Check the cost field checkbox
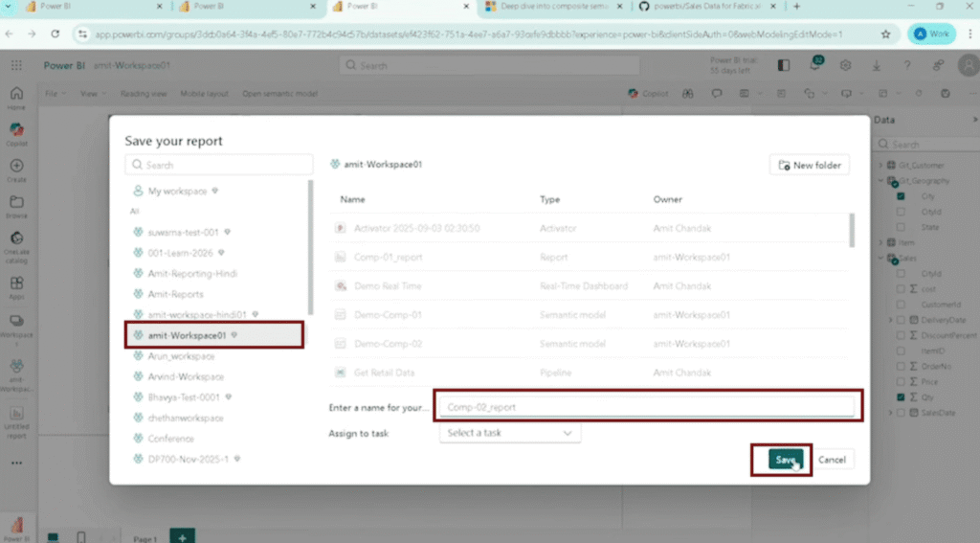Viewport: 980px width, 543px height. tap(901, 289)
